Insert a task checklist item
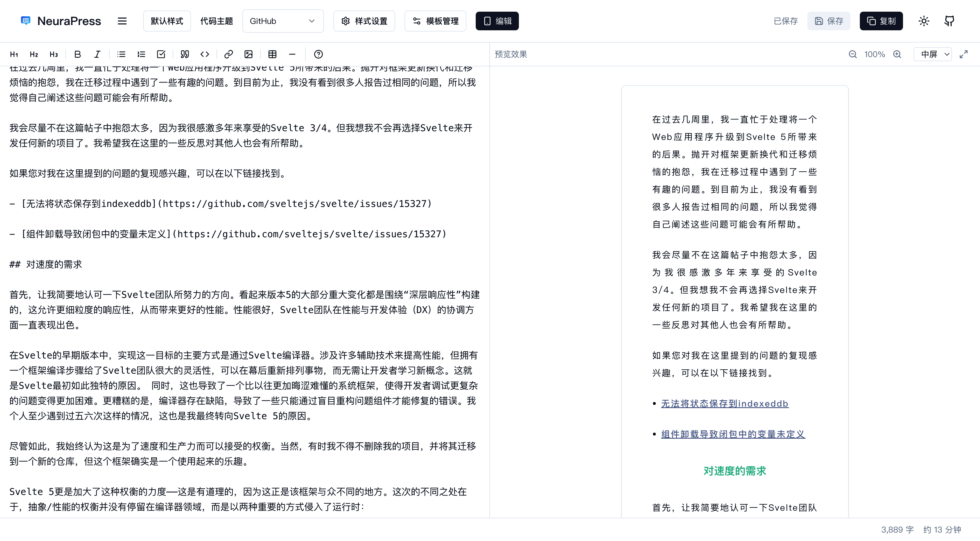Screen dimensions: 980x541 pos(161,55)
